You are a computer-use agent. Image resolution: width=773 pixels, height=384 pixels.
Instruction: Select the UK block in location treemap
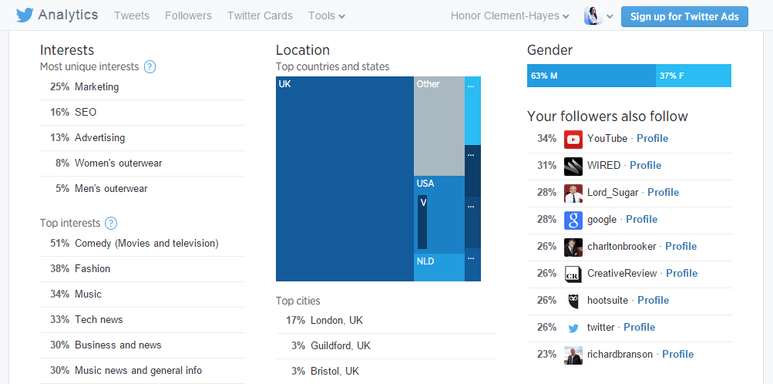tap(345, 178)
